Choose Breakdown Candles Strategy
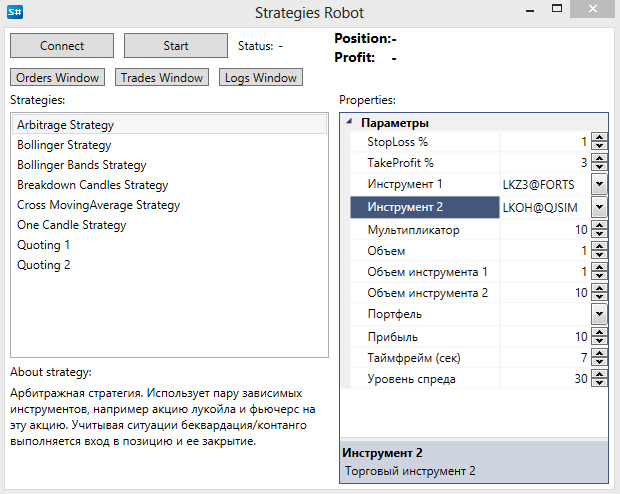The width and height of the screenshot is (620, 494). pos(93,185)
